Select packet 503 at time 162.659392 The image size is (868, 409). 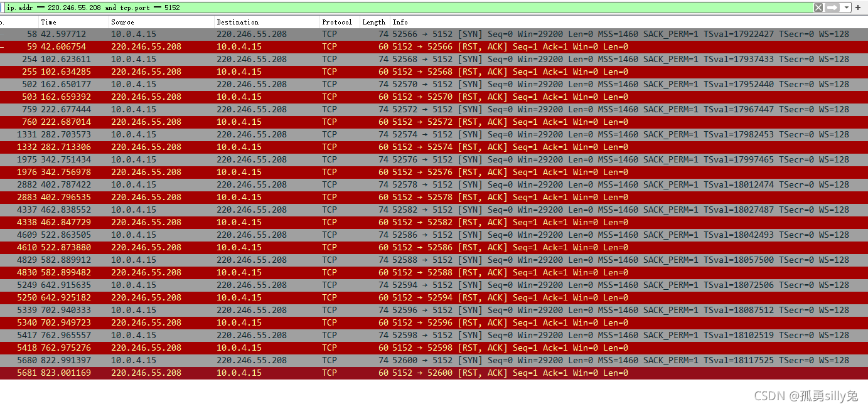(x=434, y=97)
